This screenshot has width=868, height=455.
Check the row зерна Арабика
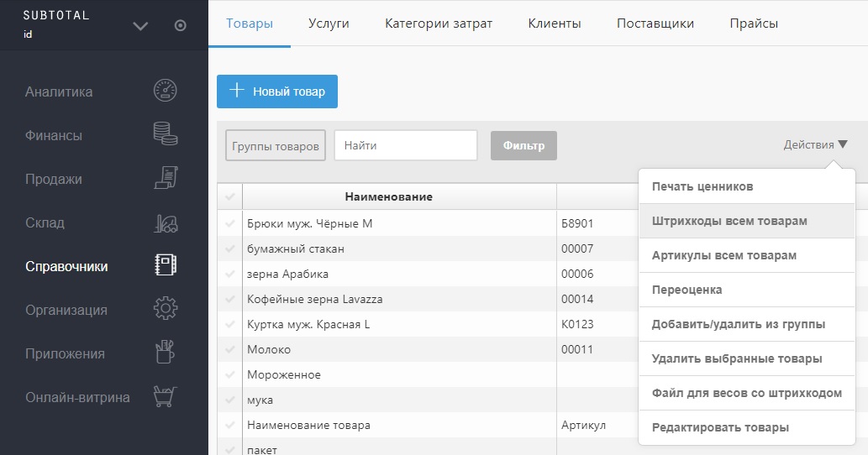[229, 274]
